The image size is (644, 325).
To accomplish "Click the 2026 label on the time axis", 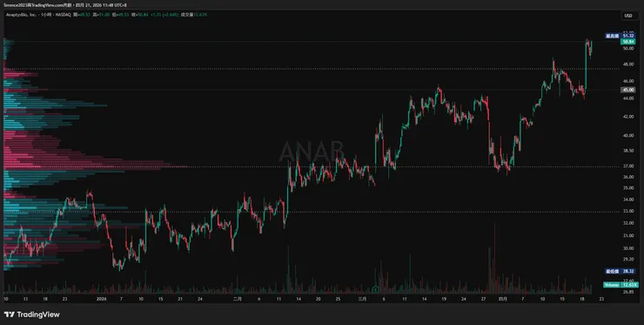I will (101, 299).
